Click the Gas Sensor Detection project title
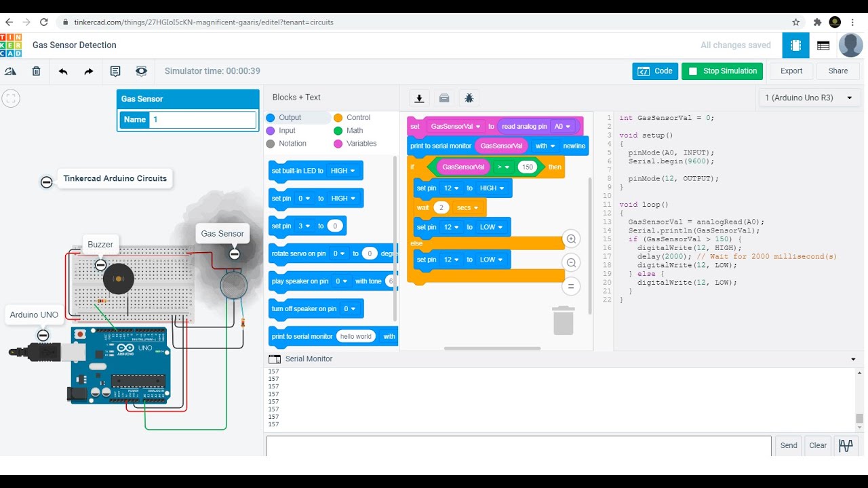The height and width of the screenshot is (488, 868). click(75, 45)
